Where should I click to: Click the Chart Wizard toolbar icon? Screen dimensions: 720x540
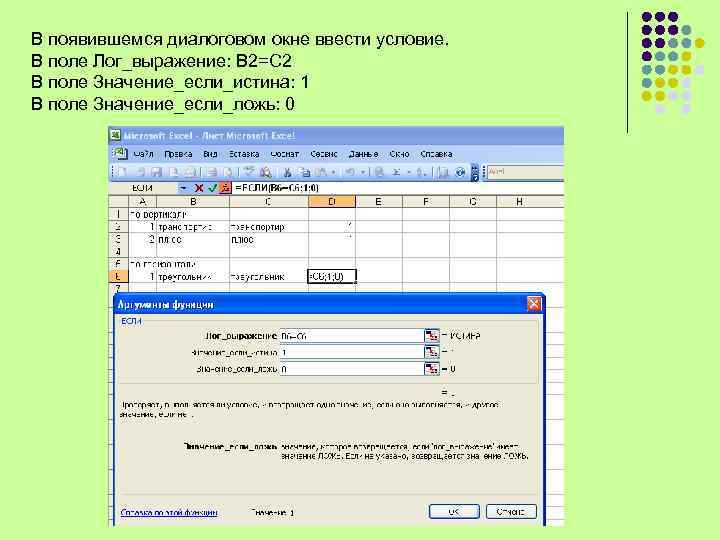(443, 172)
